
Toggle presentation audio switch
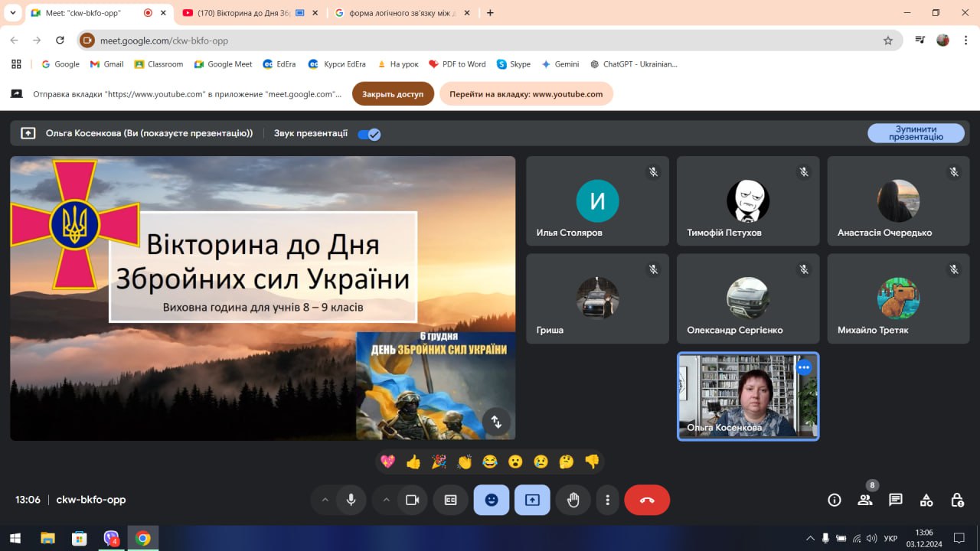coord(369,134)
